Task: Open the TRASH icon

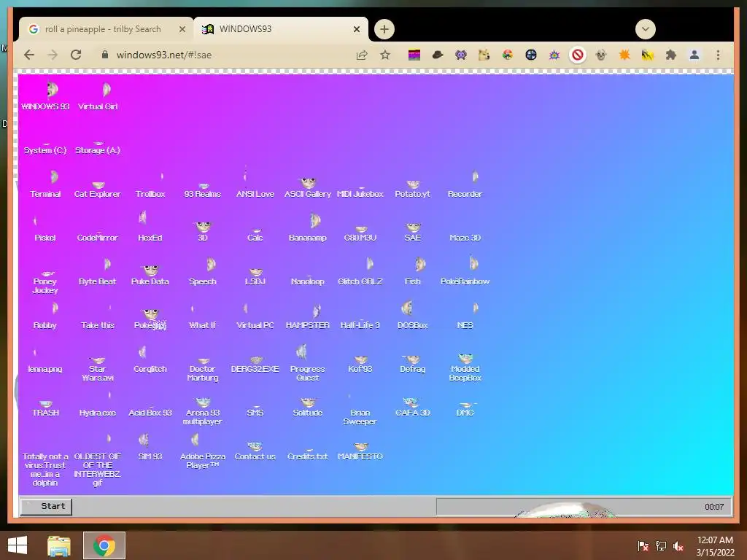Action: point(46,410)
